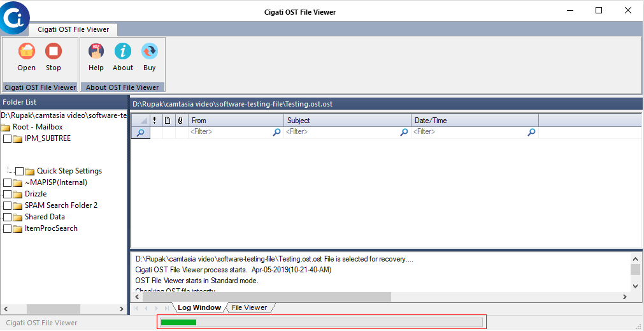The image size is (644, 331).
Task: Stop the scanning process
Action: click(54, 52)
